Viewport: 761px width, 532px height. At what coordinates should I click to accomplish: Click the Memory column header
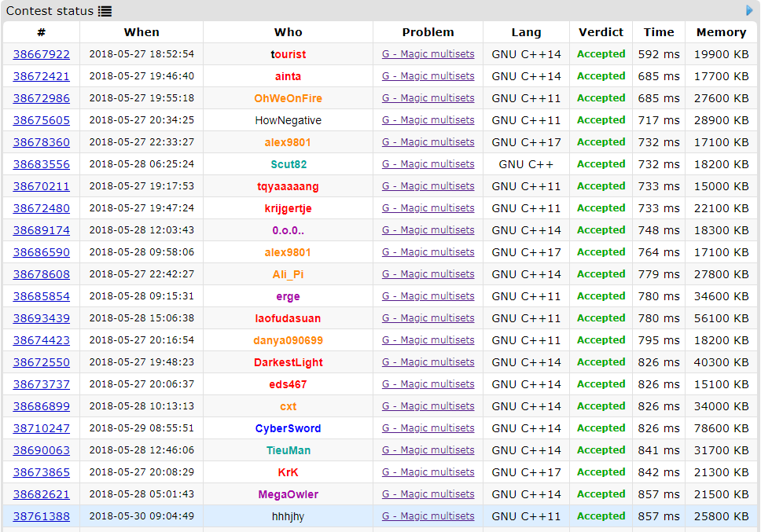[x=721, y=32]
